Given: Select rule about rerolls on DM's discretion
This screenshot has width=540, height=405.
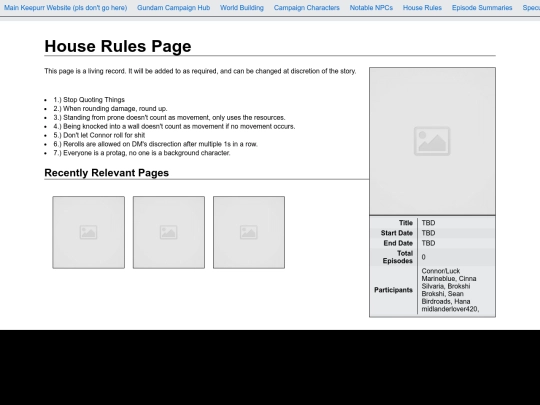Looking at the screenshot, I should pos(155,144).
